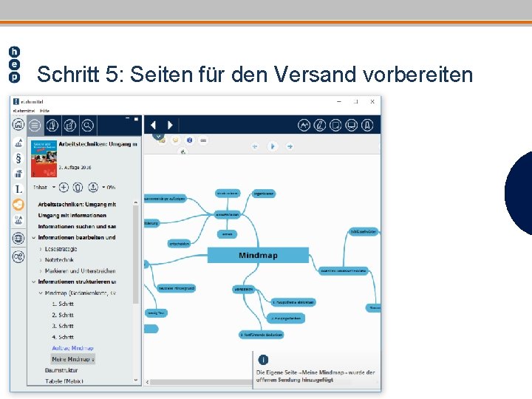The image size is (532, 399).
Task: Open the search panel tab
Action: point(87,125)
